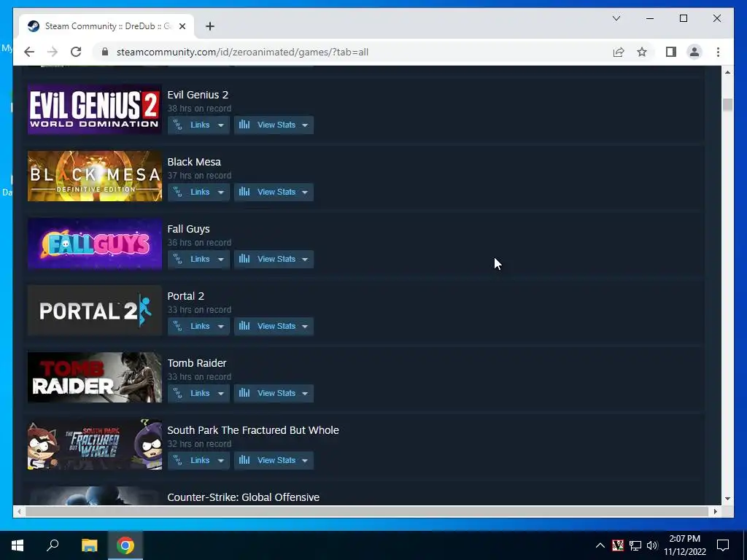Screen dimensions: 747x560
Task: Click stats bars icon for Fall Guys
Action: [x=244, y=259]
